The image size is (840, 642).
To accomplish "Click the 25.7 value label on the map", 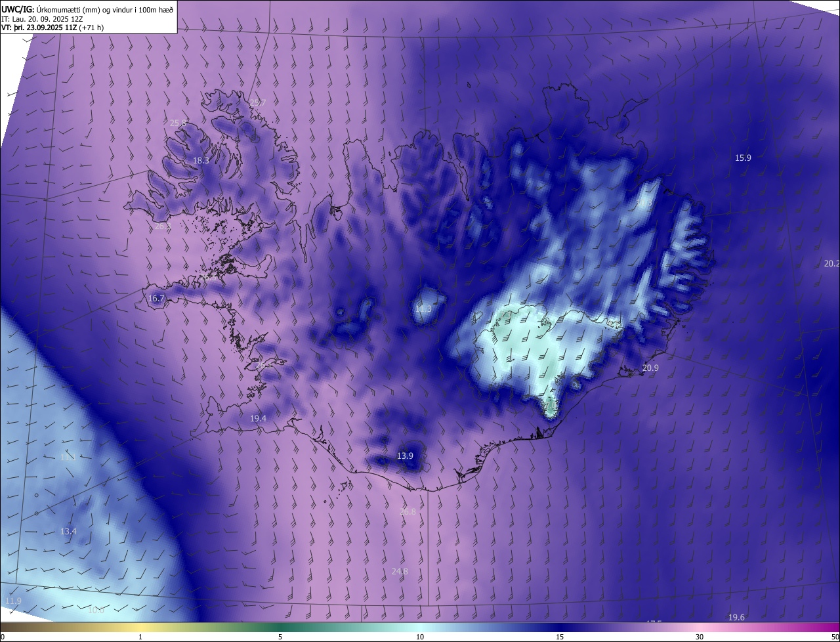I will click(258, 103).
